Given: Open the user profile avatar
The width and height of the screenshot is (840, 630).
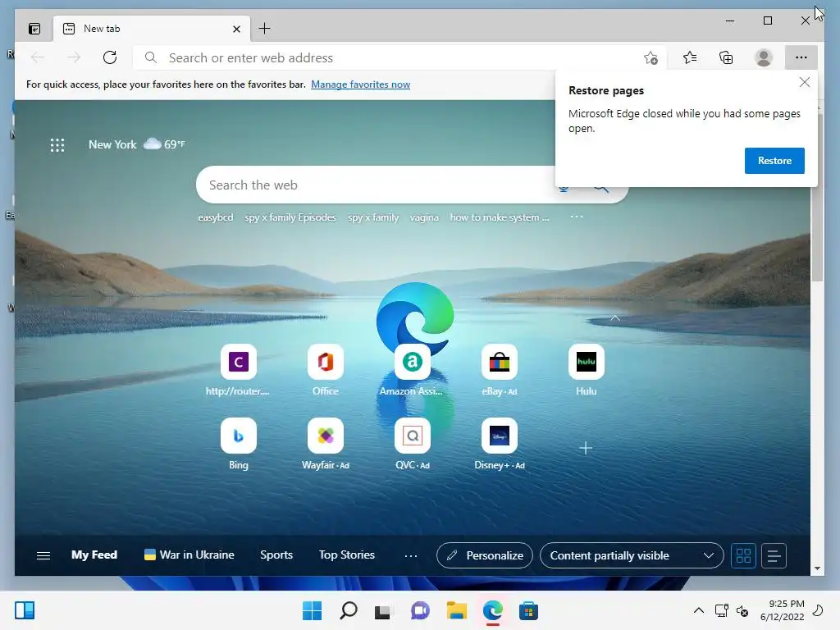Looking at the screenshot, I should [764, 57].
